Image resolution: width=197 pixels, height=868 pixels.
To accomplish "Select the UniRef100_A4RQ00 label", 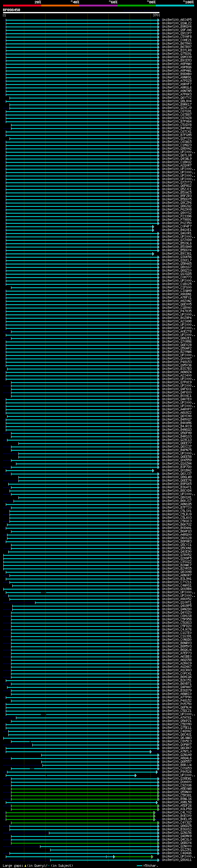I will pos(177,535).
